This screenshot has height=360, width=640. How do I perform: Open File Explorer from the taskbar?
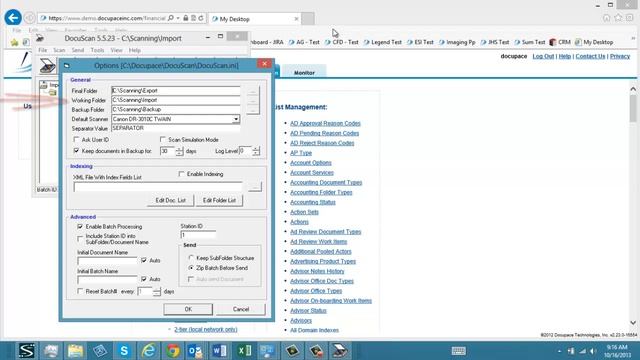click(75, 351)
